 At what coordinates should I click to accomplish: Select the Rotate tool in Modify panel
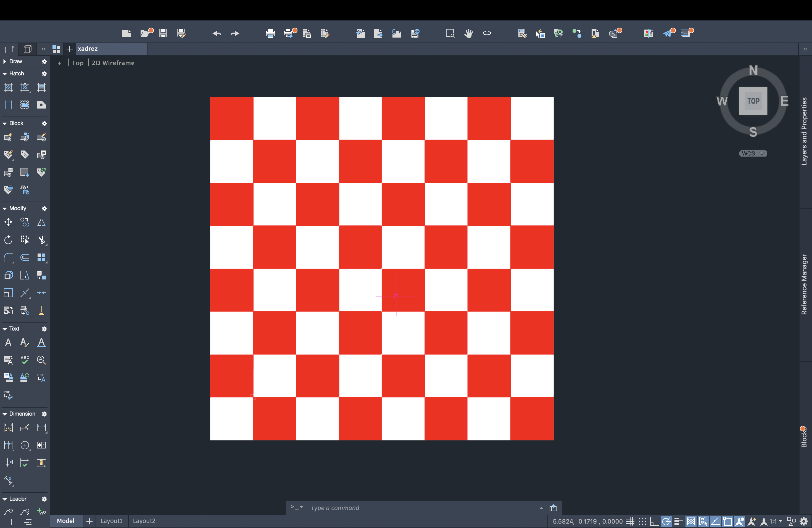tap(8, 240)
